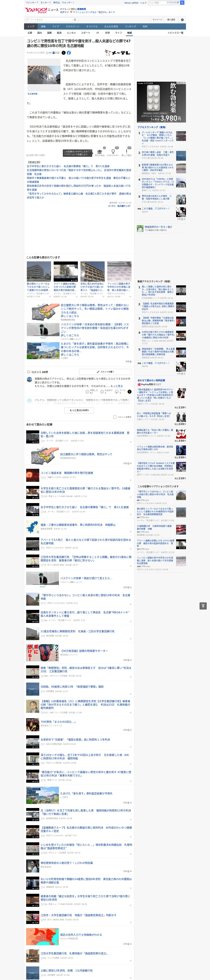Image resolution: width=210 pixels, height=980 pixels.
Task: Open recommended article コンビニに強盗未遂 韓国籍の男
Action: [67, 473]
